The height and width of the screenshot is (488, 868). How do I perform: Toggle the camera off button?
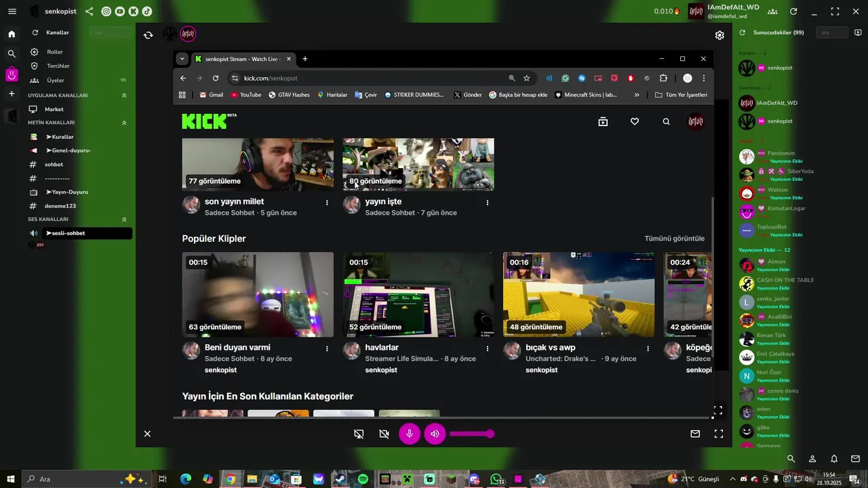point(384,434)
